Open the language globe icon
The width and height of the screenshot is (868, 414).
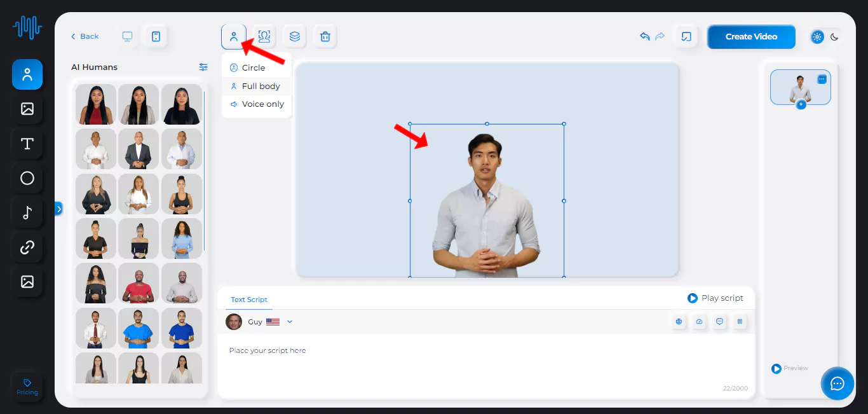[x=679, y=322]
